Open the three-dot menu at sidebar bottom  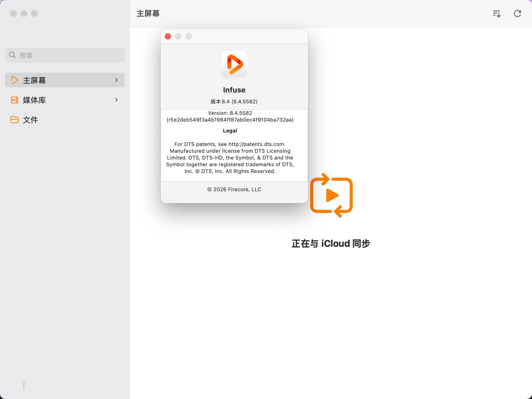tap(24, 385)
